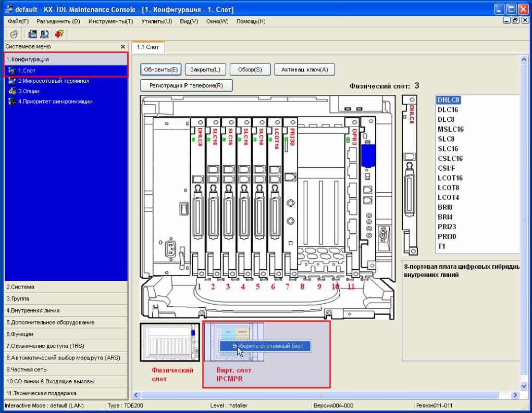Click the icon beside 2.Микросотовый терминал

(12, 81)
